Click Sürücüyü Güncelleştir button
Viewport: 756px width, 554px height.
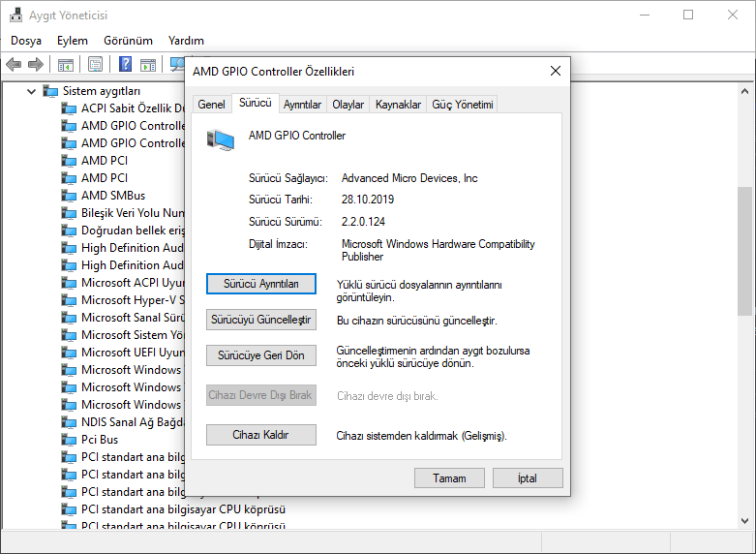click(261, 320)
